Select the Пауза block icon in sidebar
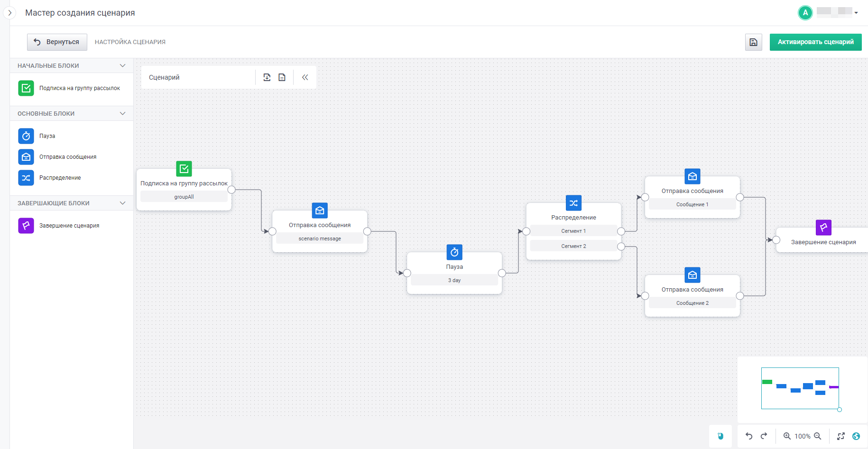Viewport: 868px width, 449px height. tap(26, 136)
